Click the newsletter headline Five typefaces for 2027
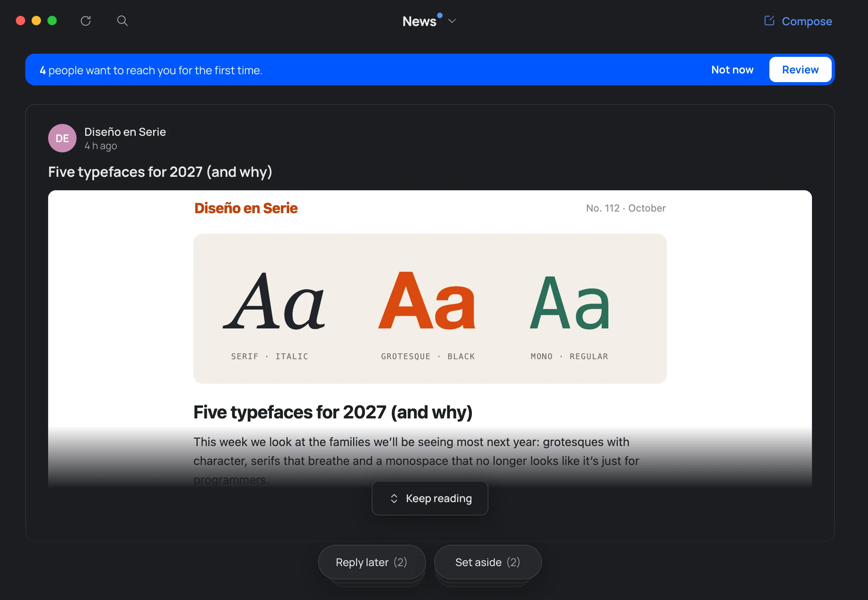The image size is (868, 600). pos(333,412)
